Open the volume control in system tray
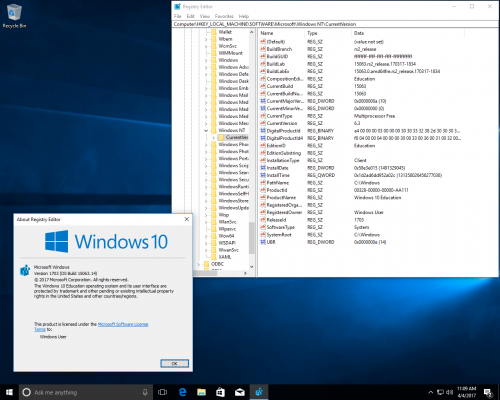The width and height of the screenshot is (500, 400). 450,392
